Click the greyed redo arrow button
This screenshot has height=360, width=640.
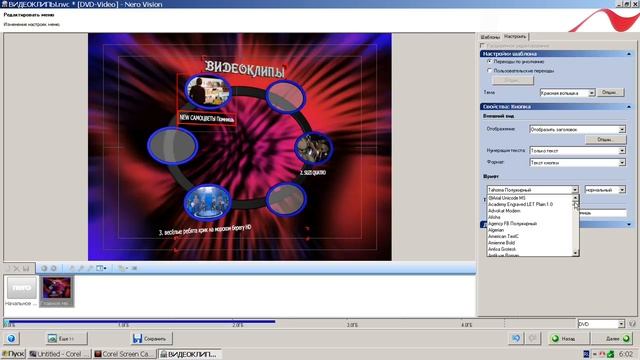click(x=533, y=338)
